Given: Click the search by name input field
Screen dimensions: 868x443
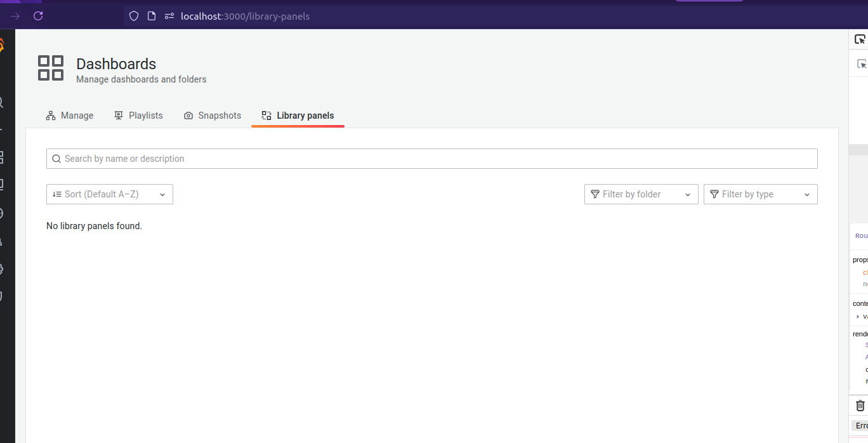Looking at the screenshot, I should [254, 158].
